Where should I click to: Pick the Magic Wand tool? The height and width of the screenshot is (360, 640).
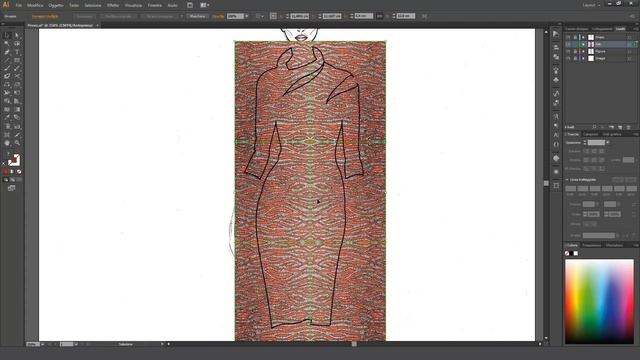[7, 44]
